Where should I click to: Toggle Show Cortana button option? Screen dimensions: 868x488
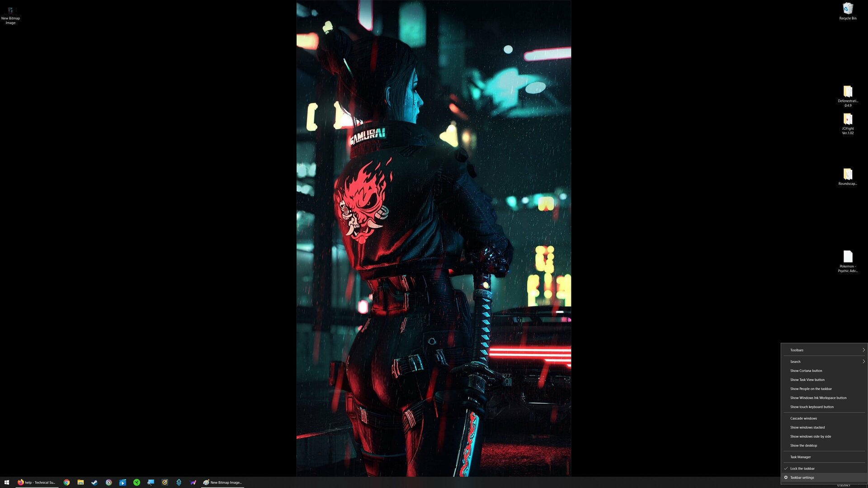(824, 371)
